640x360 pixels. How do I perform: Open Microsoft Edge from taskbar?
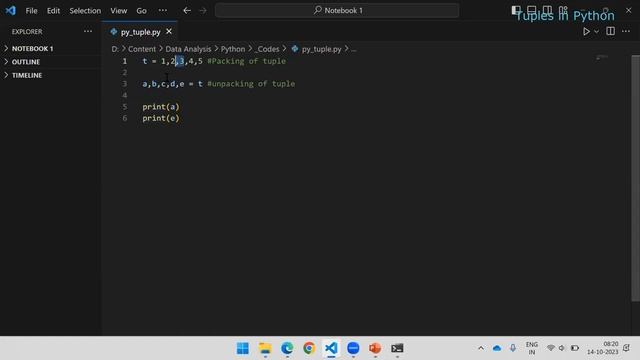(x=287, y=348)
